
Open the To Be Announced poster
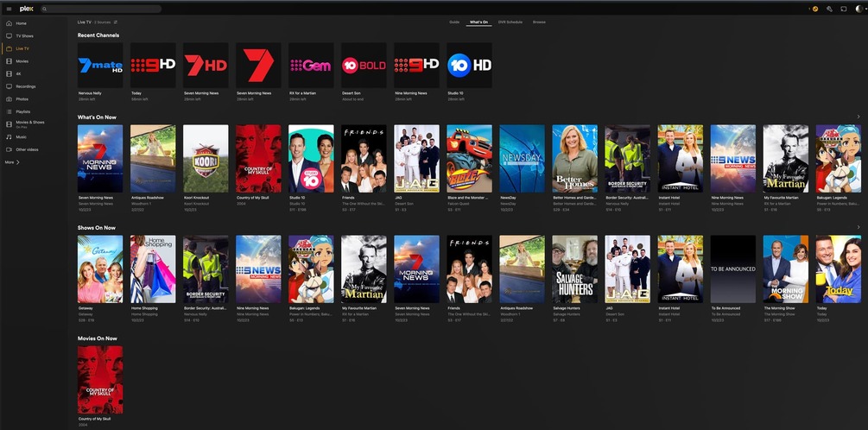(x=733, y=269)
